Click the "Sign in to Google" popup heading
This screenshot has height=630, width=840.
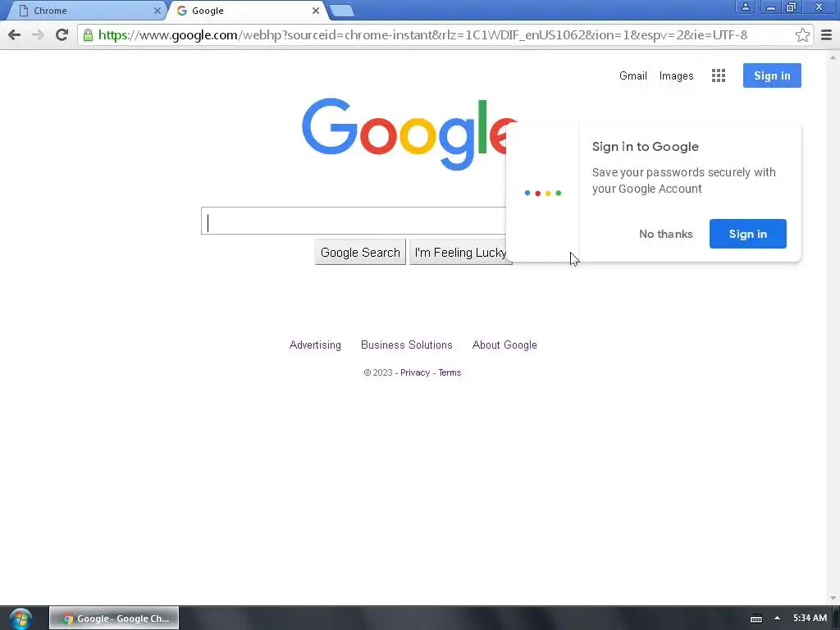coord(645,147)
